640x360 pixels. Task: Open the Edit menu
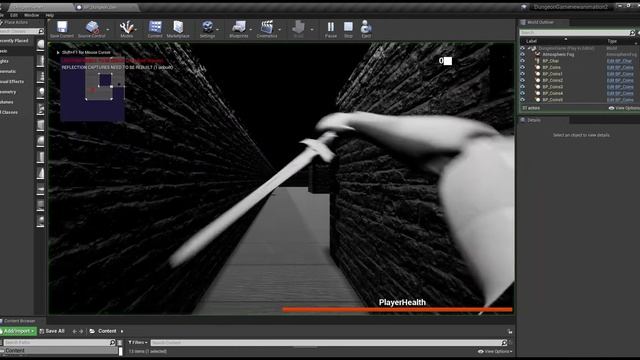[14, 15]
